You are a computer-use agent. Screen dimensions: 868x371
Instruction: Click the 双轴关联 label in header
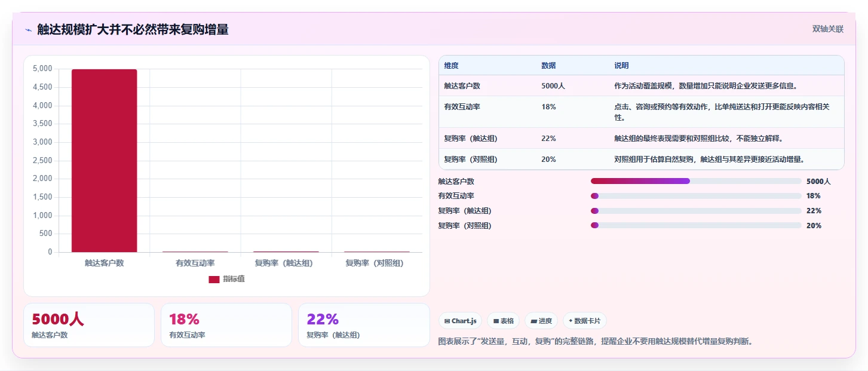click(x=827, y=29)
